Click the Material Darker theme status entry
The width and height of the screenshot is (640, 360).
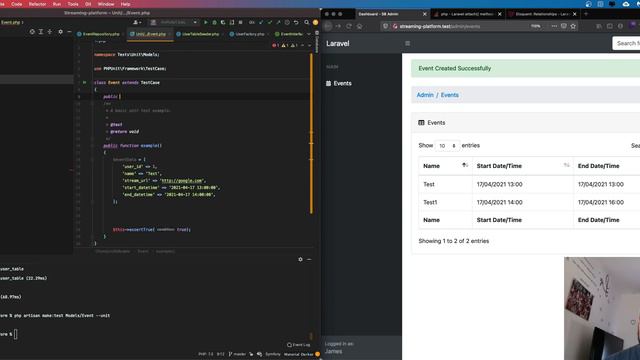tap(298, 354)
